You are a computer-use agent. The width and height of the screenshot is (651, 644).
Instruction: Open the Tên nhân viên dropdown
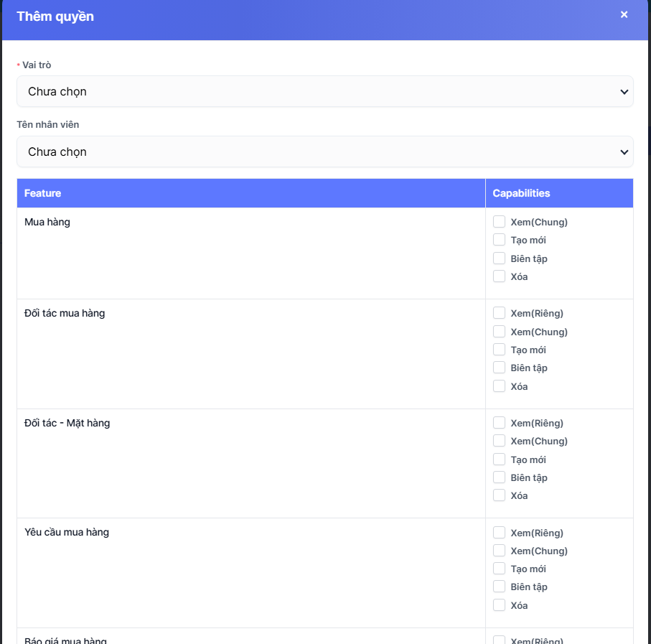324,152
